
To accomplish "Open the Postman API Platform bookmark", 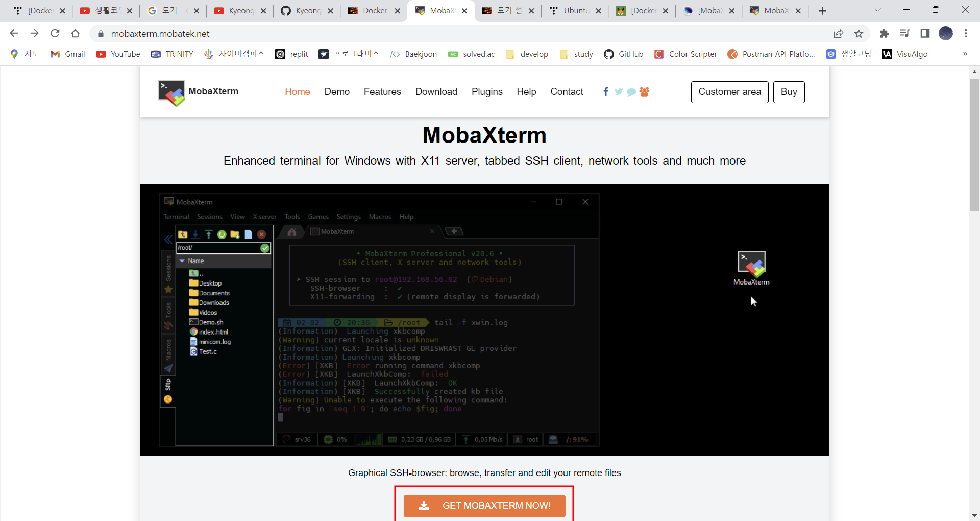I will click(771, 54).
